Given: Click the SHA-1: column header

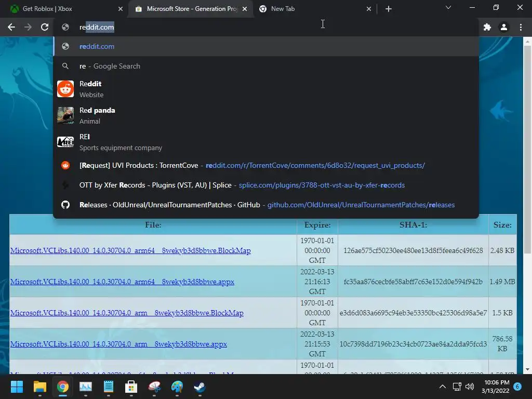Looking at the screenshot, I should (x=413, y=224).
